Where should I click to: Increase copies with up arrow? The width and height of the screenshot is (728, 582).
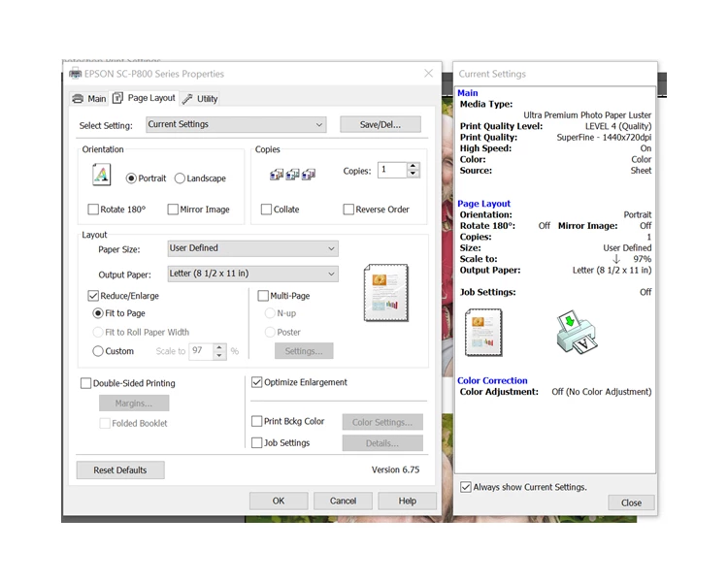(x=413, y=166)
